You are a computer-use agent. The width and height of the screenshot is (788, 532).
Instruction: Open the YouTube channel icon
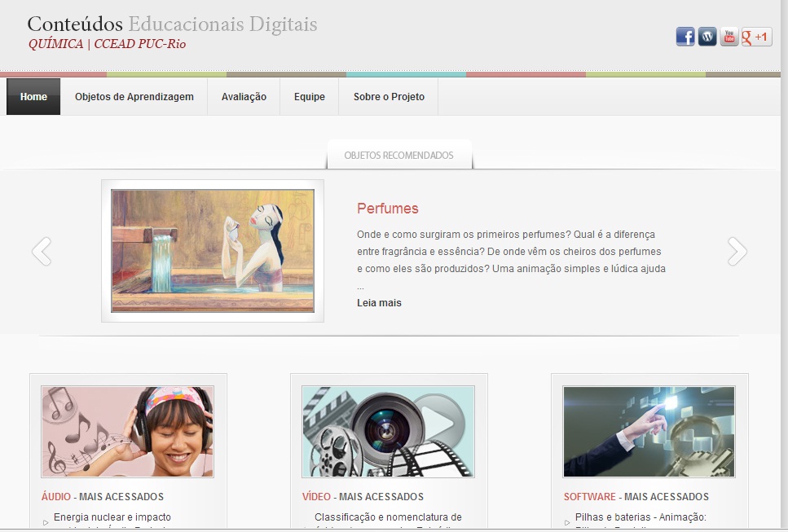(729, 37)
